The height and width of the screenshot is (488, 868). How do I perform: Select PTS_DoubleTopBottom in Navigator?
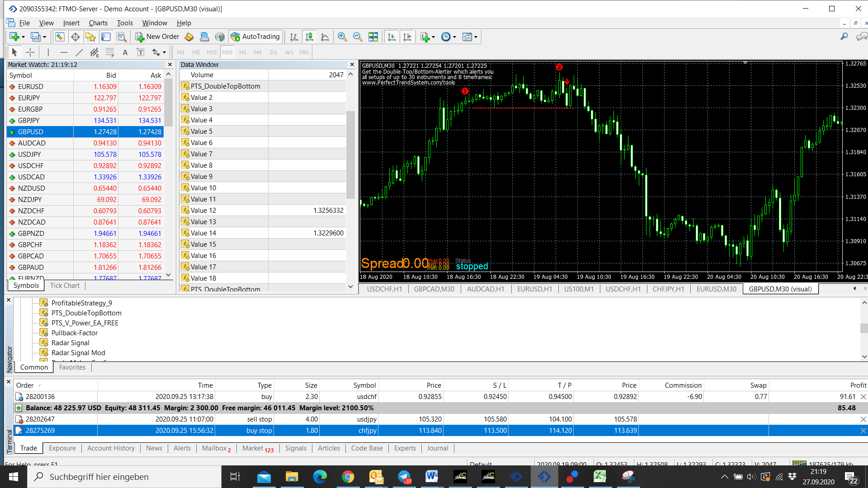click(x=86, y=313)
